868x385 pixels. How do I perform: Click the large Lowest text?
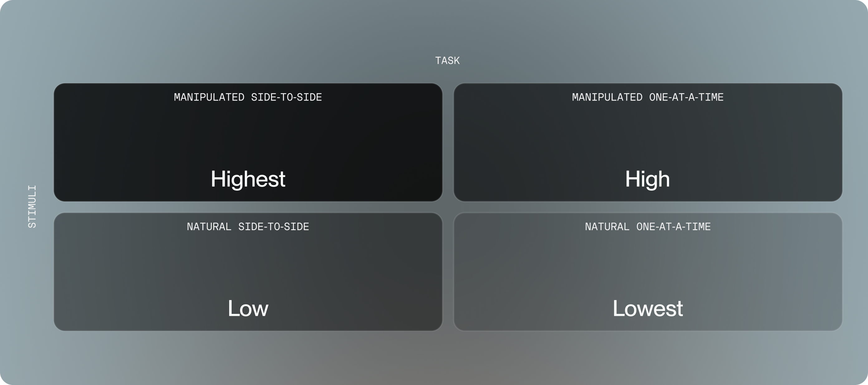pos(647,308)
